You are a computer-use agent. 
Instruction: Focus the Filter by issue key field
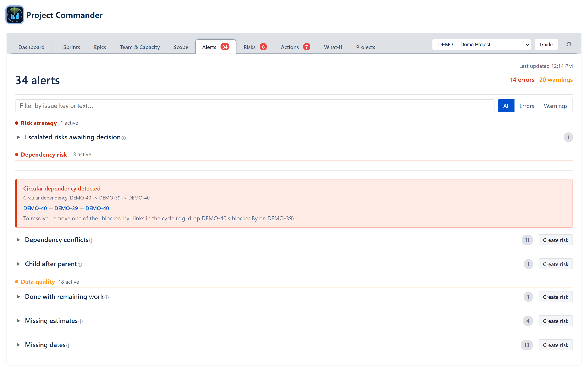(255, 106)
